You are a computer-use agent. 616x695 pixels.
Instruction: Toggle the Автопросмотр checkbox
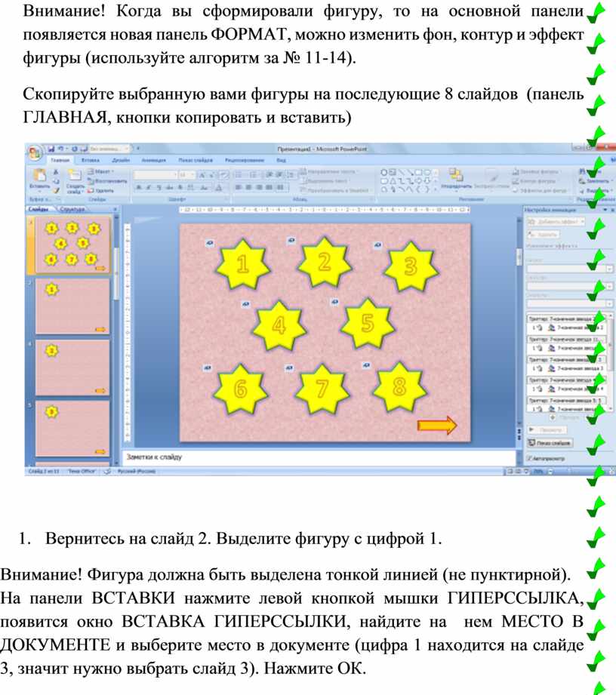tap(529, 458)
